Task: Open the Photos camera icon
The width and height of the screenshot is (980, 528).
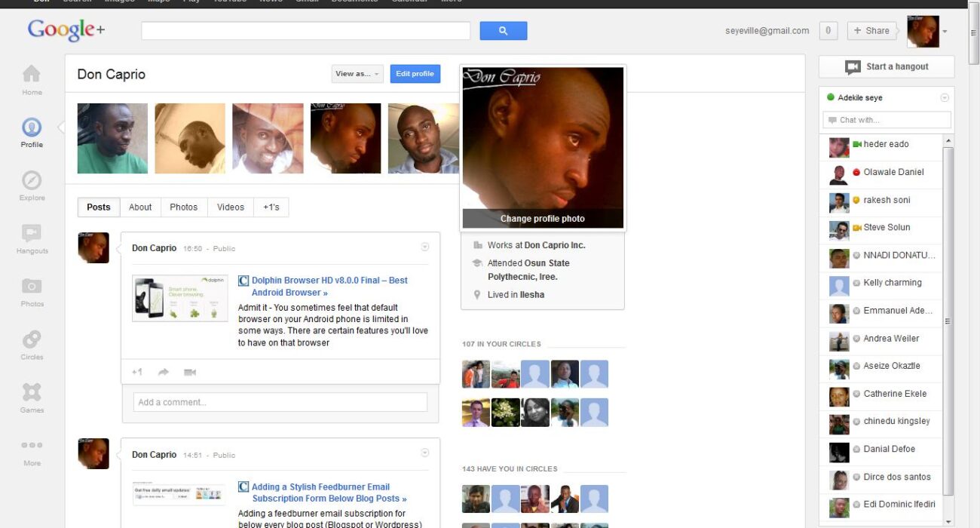Action: (32, 287)
